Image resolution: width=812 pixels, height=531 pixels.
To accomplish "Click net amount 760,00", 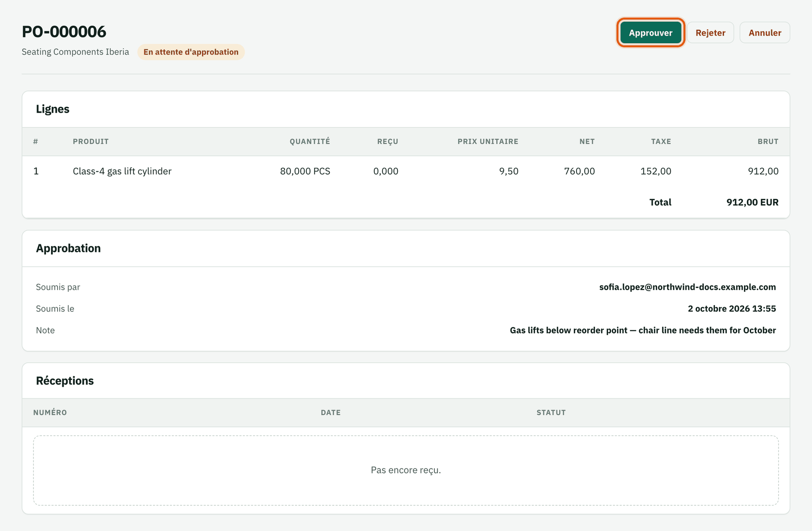I will point(579,171).
